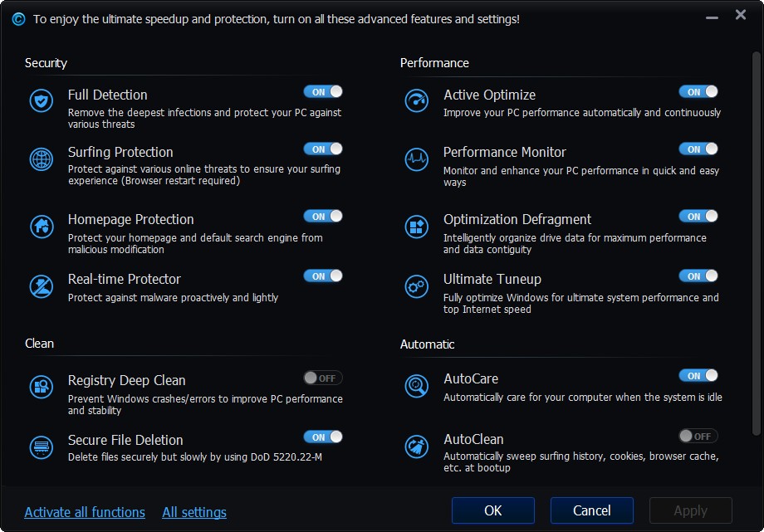Screen dimensions: 764x532
Task: Enable Registry Deep Clean toggle
Action: click(323, 378)
